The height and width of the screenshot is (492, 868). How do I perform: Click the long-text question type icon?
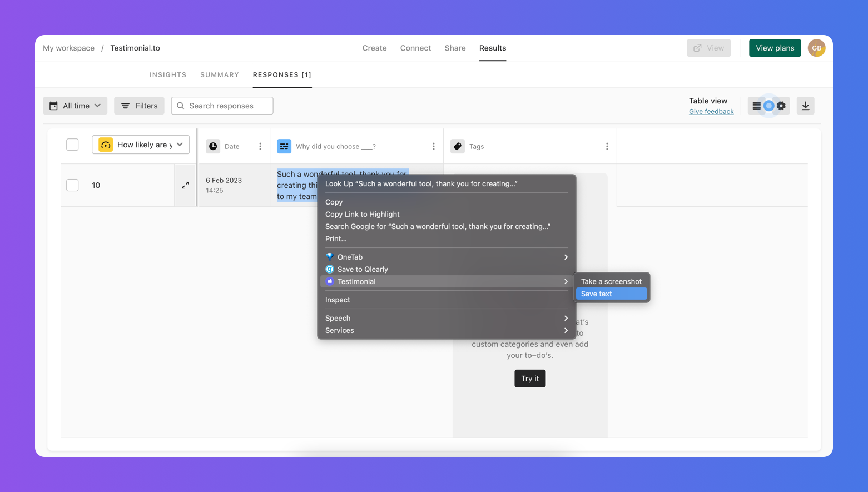coord(284,146)
